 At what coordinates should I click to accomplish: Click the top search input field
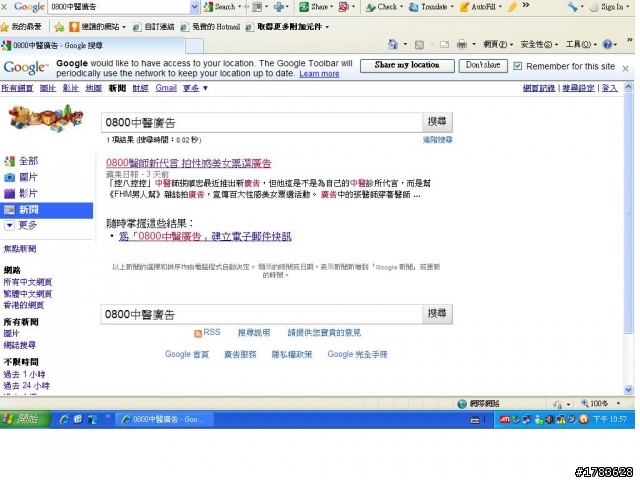[x=262, y=122]
